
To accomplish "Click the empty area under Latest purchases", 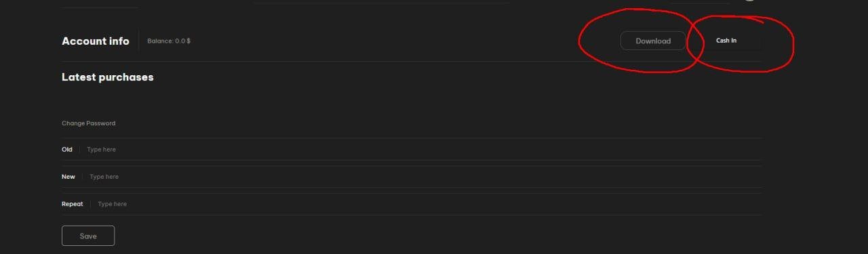I will pos(412,100).
